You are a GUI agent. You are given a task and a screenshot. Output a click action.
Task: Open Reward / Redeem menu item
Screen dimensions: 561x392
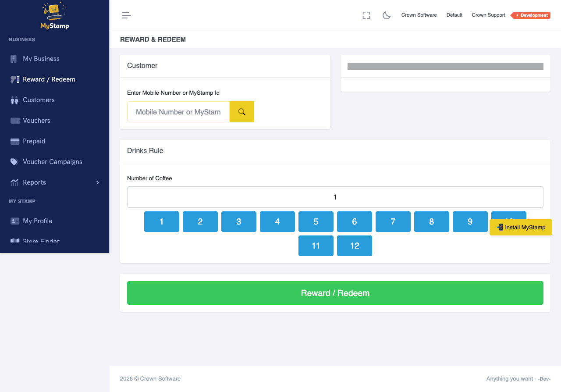[49, 79]
